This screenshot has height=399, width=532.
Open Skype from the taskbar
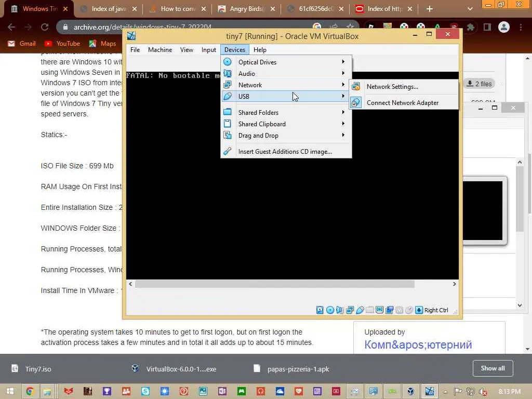pyautogui.click(x=145, y=391)
